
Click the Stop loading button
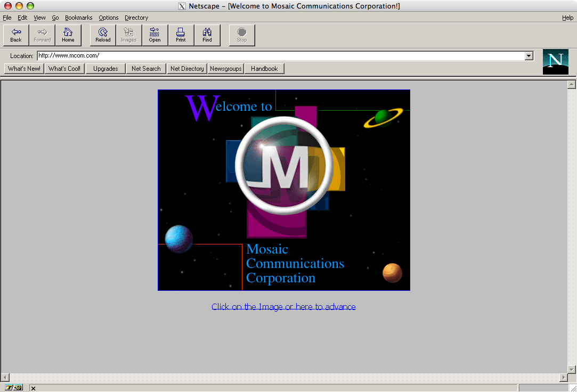(242, 35)
